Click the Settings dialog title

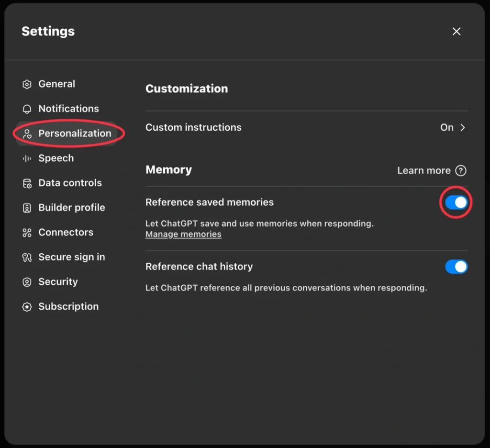click(x=48, y=31)
